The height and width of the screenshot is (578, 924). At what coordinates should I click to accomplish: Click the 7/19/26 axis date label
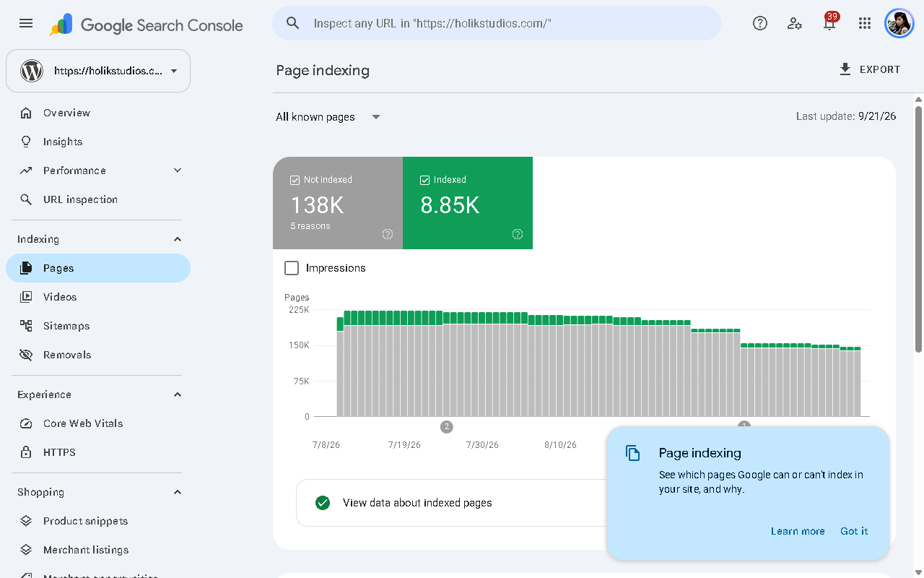click(x=404, y=445)
